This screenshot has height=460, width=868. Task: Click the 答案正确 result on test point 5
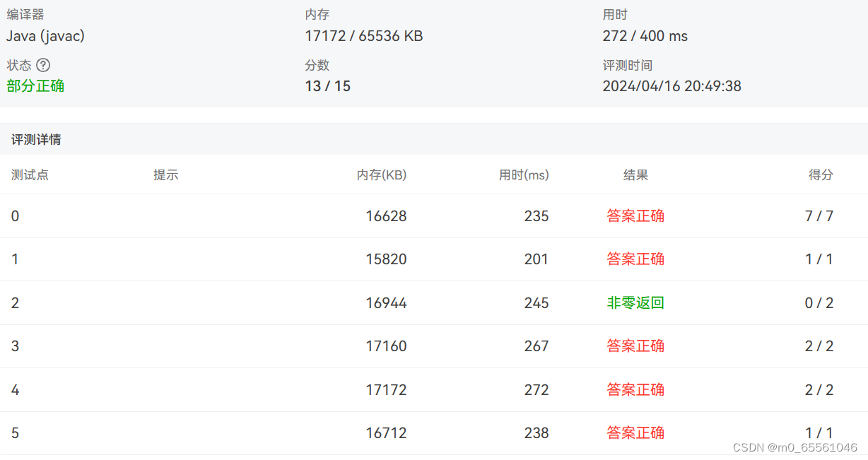coord(635,432)
